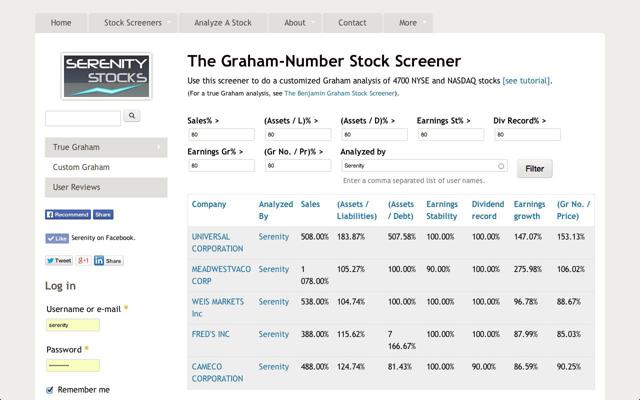This screenshot has width=640, height=400.
Task: Click the search magnifier button
Action: point(132,116)
